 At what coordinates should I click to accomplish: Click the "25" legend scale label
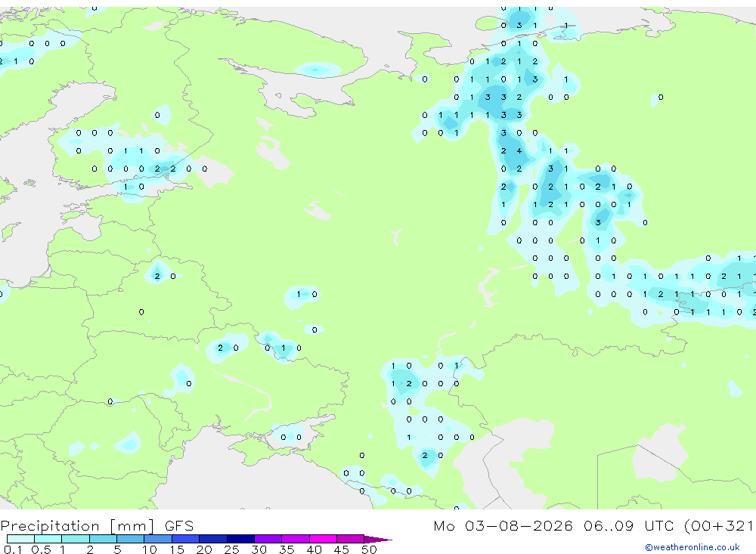232,549
